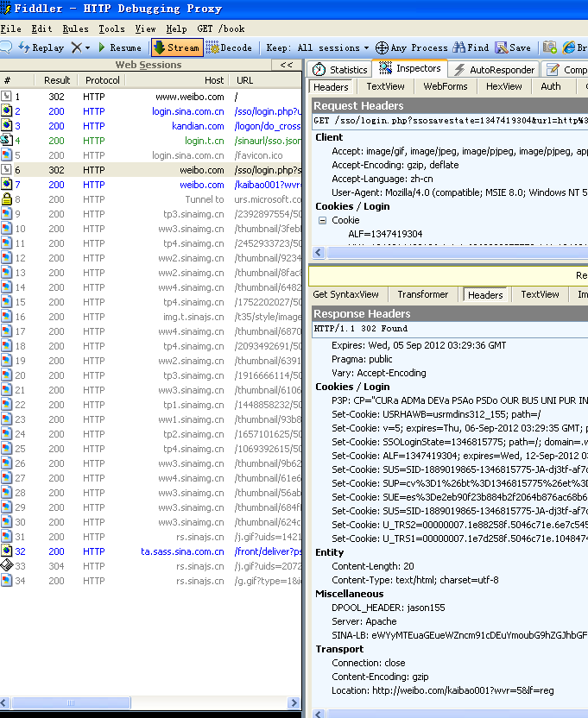
Task: Collapse the Cookie tree node
Action: (324, 220)
